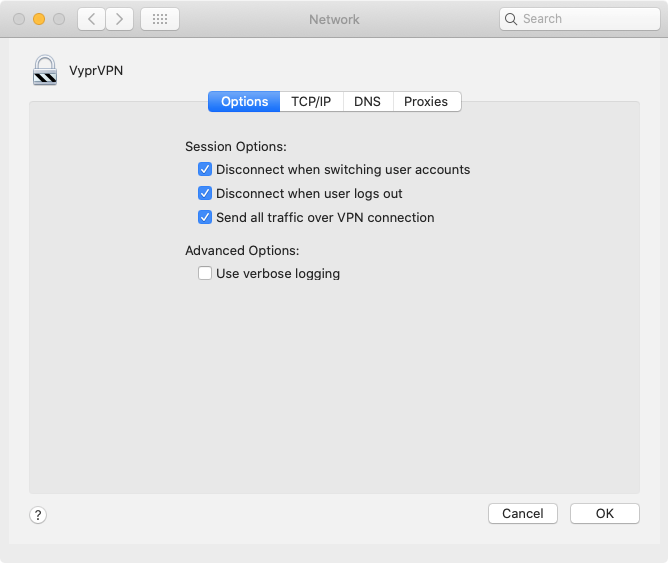Disable Disconnect when switching user accounts
This screenshot has width=668, height=563.
(205, 170)
